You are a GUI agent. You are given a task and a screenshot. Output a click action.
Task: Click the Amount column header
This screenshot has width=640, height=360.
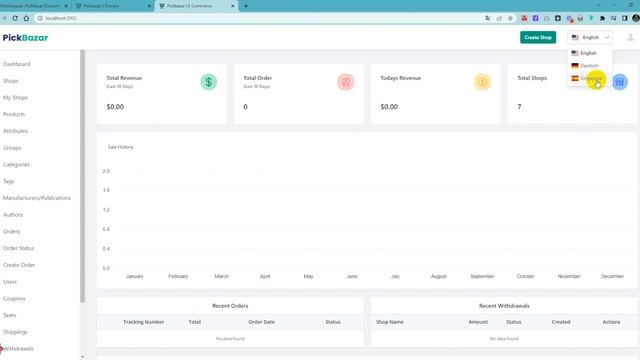pos(478,322)
